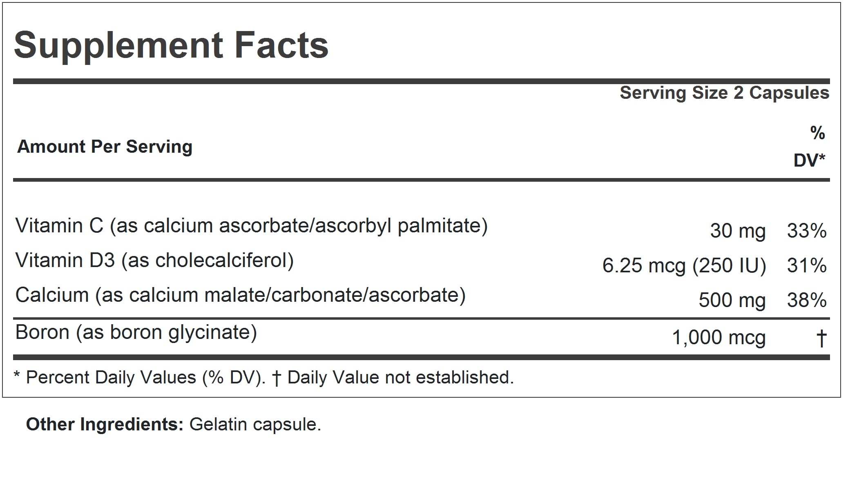Click the Amount Per Serving label
Screen dimensions: 868x490
[105, 147]
